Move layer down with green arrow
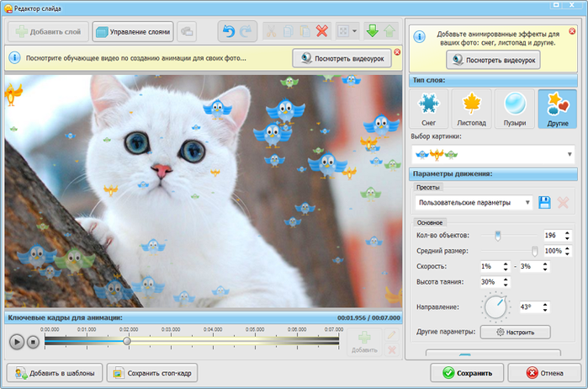The height and width of the screenshot is (389, 588). [372, 31]
